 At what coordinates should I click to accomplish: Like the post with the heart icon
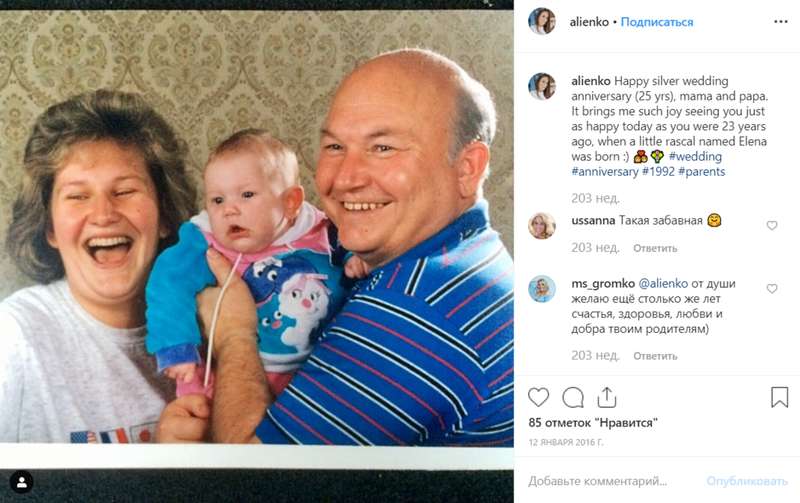coord(538,397)
